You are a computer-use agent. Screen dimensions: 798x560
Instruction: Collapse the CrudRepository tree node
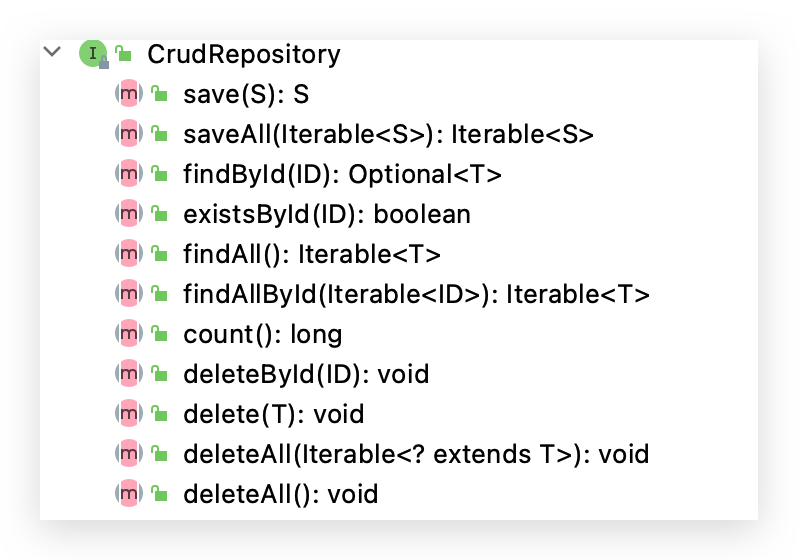pyautogui.click(x=54, y=52)
